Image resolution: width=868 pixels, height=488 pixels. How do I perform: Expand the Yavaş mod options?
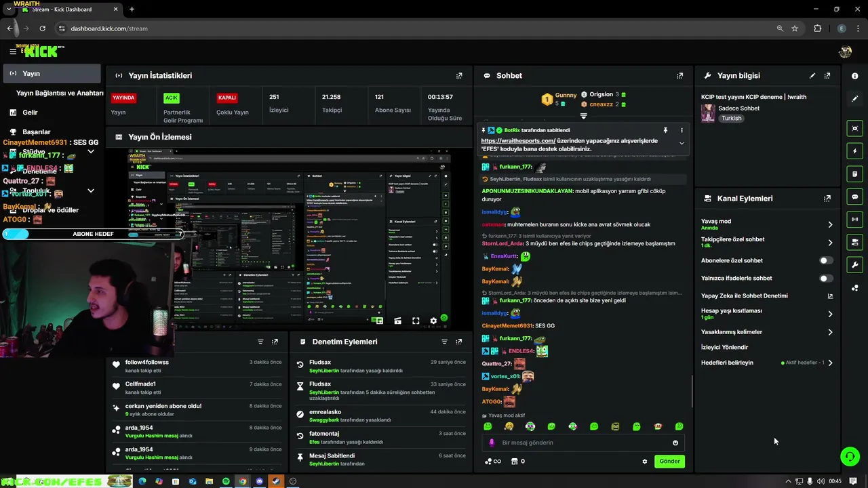click(x=830, y=224)
